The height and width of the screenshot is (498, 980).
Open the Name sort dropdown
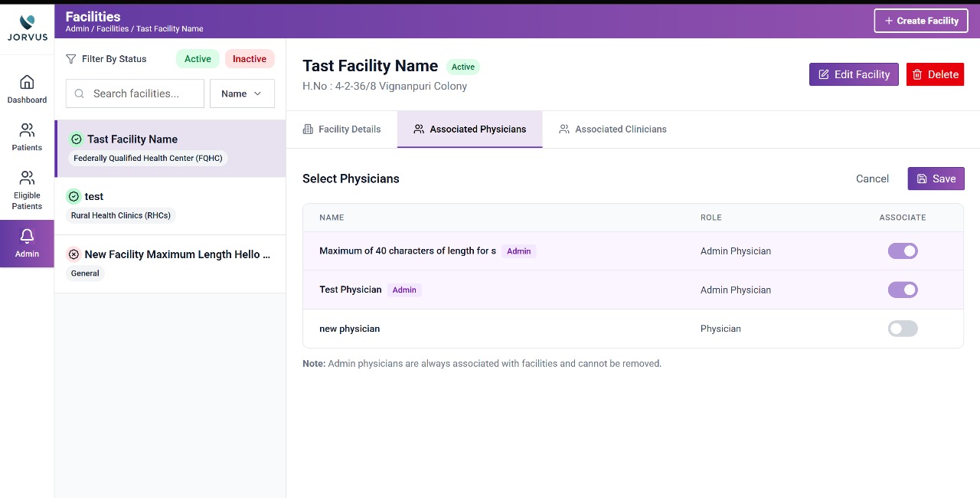(242, 93)
